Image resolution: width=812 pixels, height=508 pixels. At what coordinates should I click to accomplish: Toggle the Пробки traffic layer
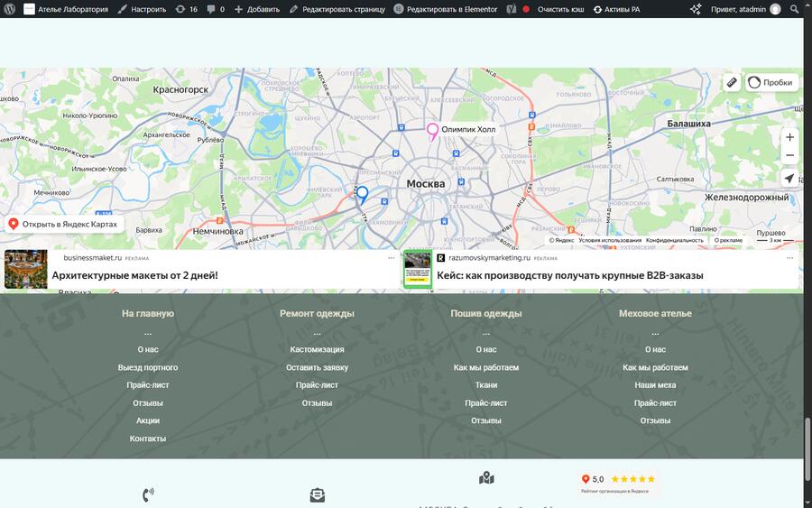pos(771,82)
